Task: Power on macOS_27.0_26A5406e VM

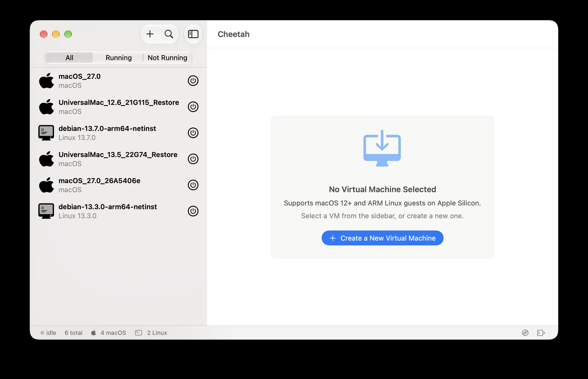Action: (193, 185)
